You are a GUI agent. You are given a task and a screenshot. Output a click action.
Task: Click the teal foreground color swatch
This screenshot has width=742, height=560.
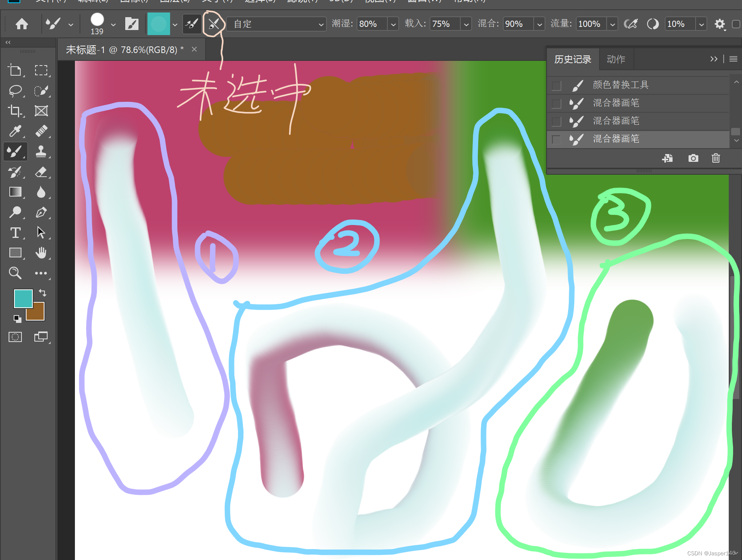(23, 298)
